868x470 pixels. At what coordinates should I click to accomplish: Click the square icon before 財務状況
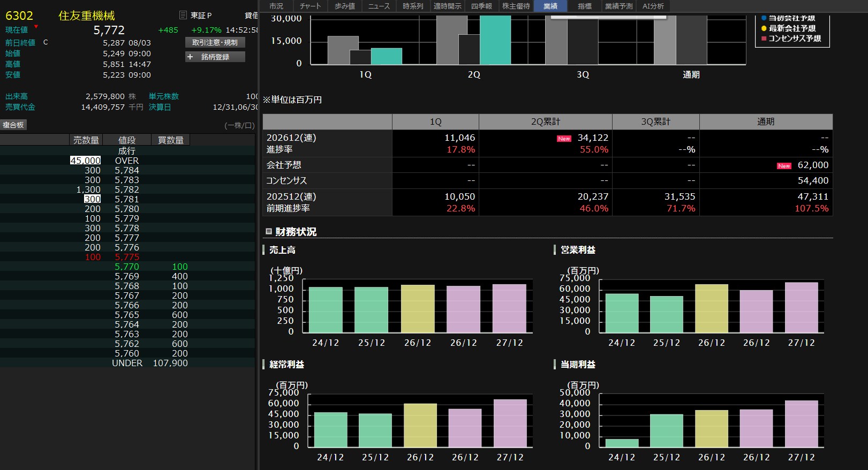click(x=269, y=232)
